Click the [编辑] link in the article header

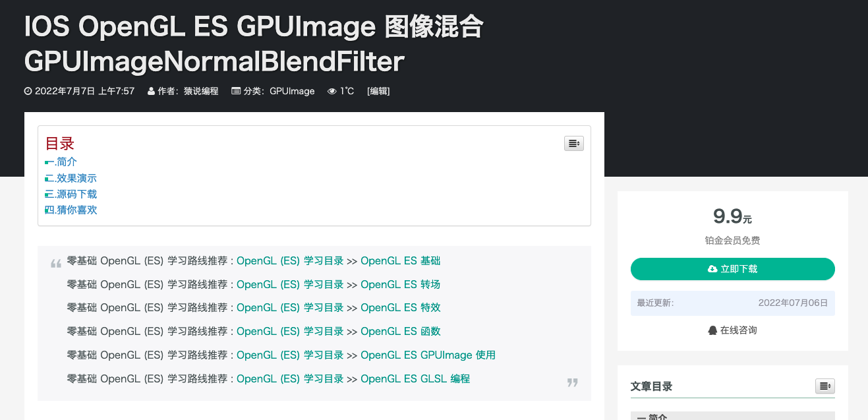379,91
